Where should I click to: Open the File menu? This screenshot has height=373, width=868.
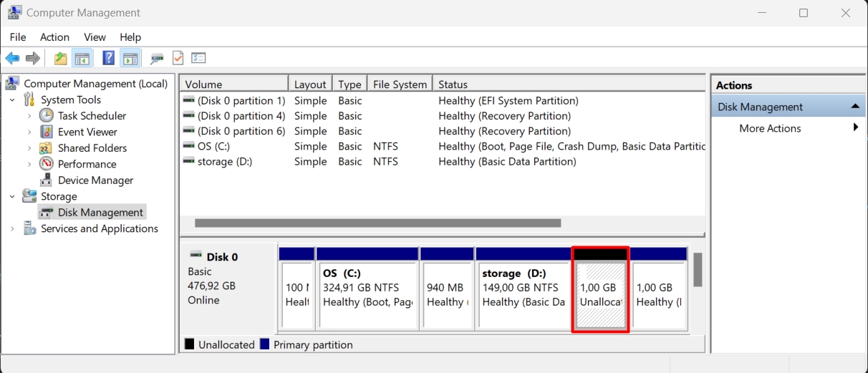(x=18, y=37)
